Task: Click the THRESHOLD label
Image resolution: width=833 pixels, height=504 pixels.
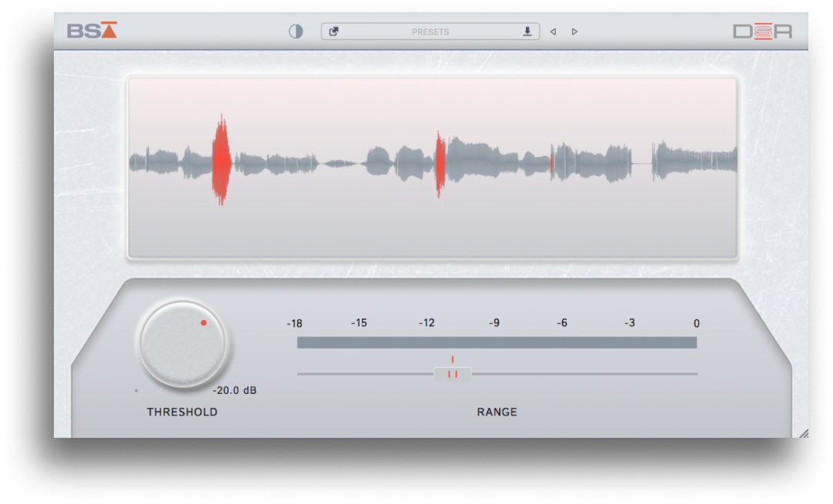Action: tap(182, 412)
